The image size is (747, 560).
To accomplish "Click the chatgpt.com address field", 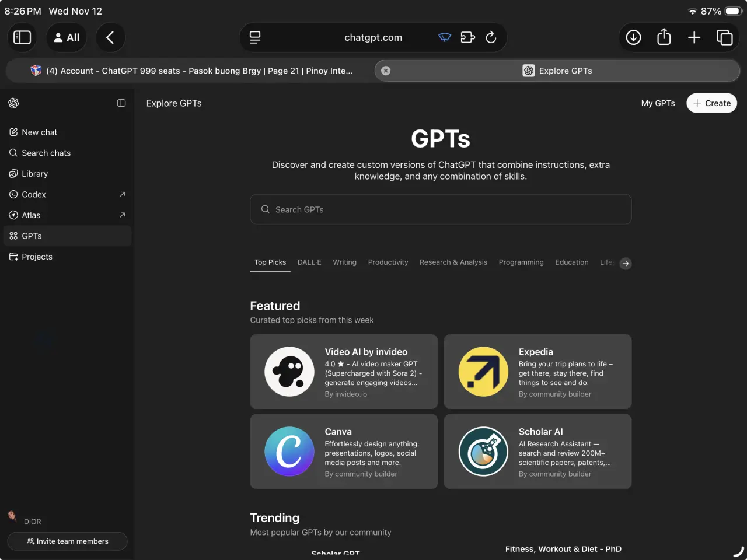I will 373,37.
